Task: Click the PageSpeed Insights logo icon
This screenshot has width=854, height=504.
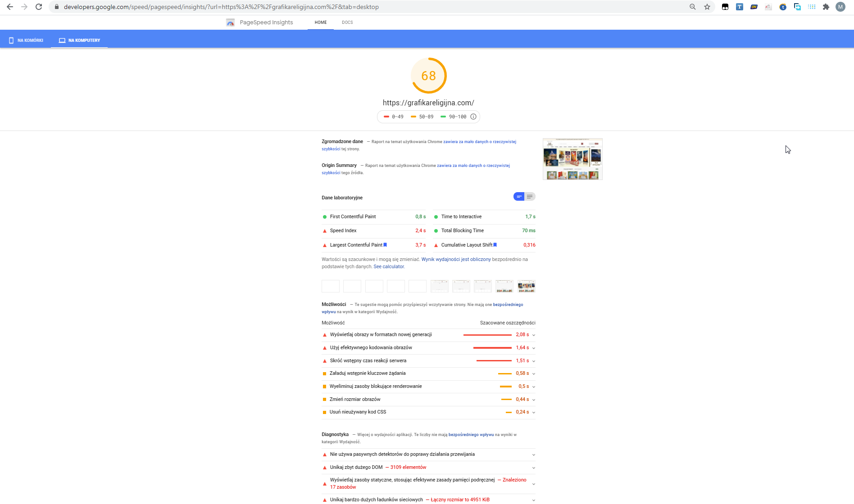Action: (x=230, y=22)
